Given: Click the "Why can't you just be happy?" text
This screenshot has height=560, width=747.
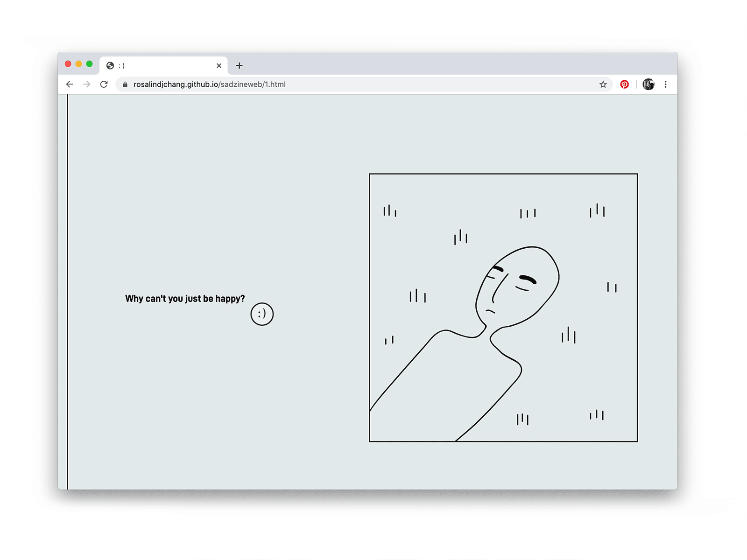Looking at the screenshot, I should coord(185,299).
